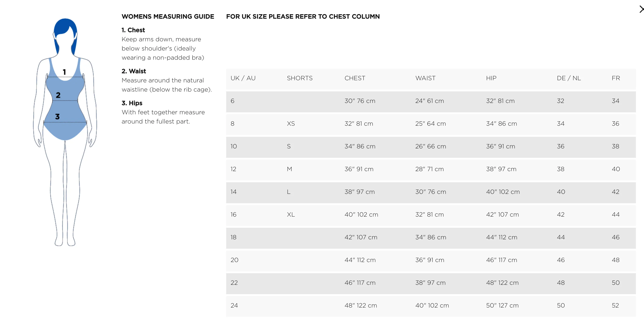Select the WAIST column header
The width and height of the screenshot is (644, 318).
pyautogui.click(x=425, y=78)
